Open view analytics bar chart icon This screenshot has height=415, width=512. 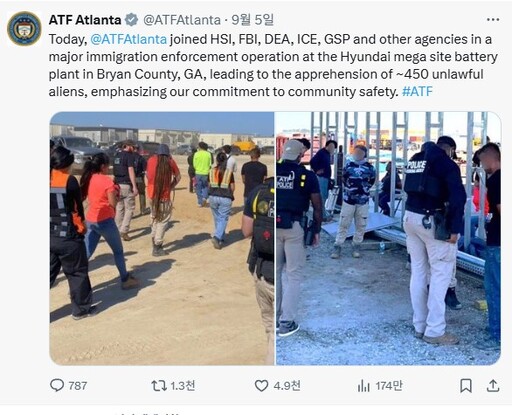tap(364, 386)
